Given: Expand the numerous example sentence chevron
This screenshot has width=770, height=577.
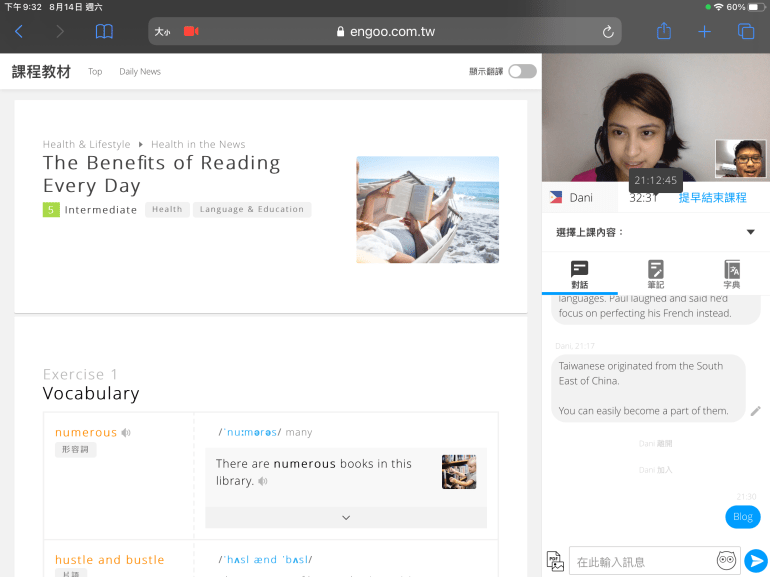Looking at the screenshot, I should pos(346,517).
